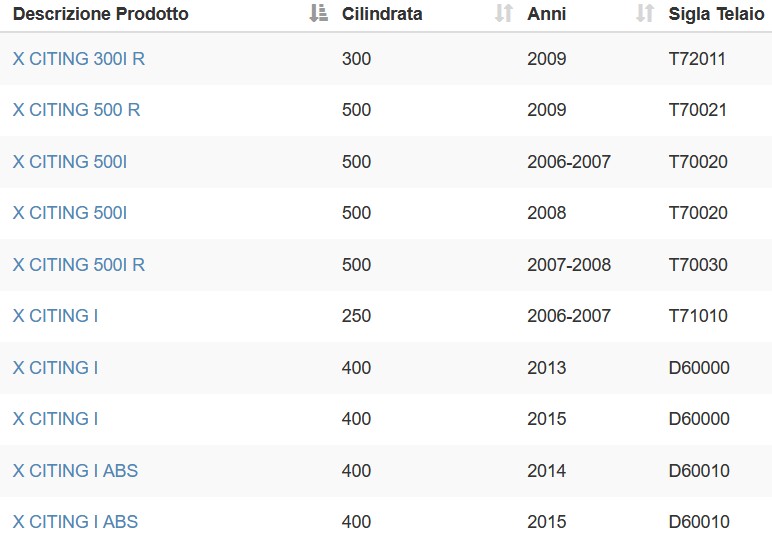Open X CITING I link for 2015
Screen dimensions: 772x535
point(56,419)
